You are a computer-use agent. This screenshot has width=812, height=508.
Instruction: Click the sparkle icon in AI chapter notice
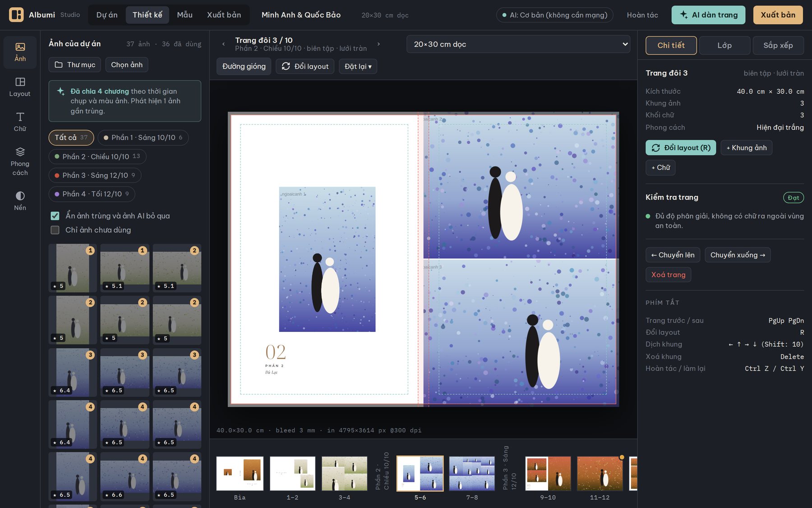point(60,91)
